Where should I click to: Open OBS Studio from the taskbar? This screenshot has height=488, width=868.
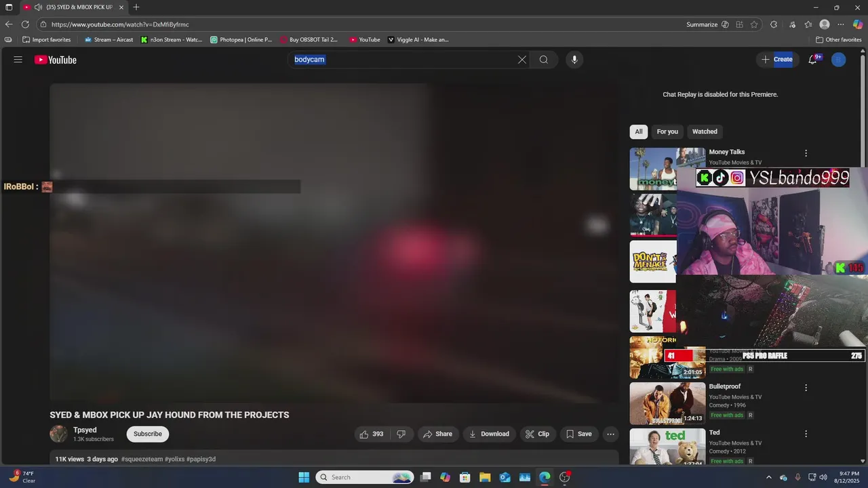click(565, 477)
